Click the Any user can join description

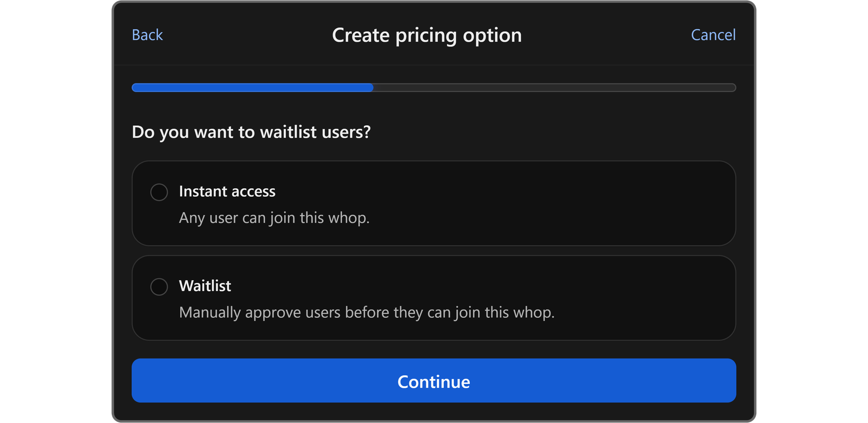click(x=275, y=217)
